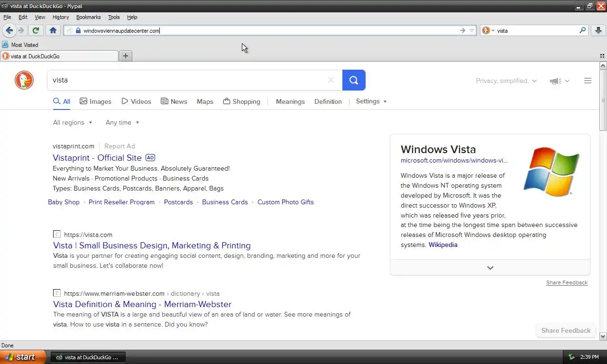Click the padlock icon in the address bar

pyautogui.click(x=78, y=30)
